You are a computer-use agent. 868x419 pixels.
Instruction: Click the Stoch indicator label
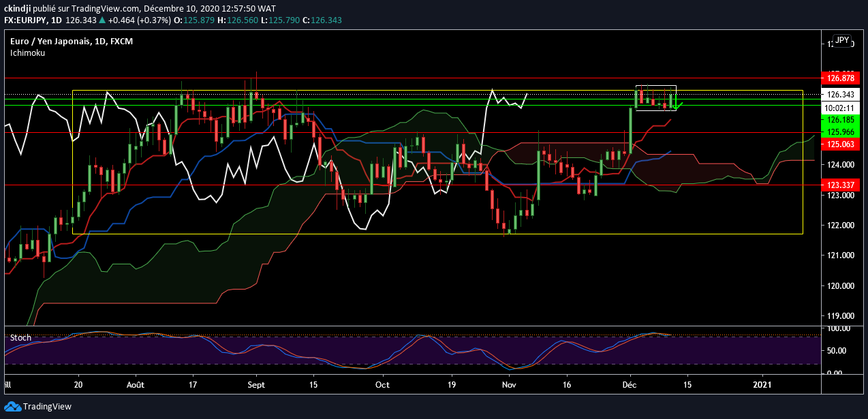(20, 337)
